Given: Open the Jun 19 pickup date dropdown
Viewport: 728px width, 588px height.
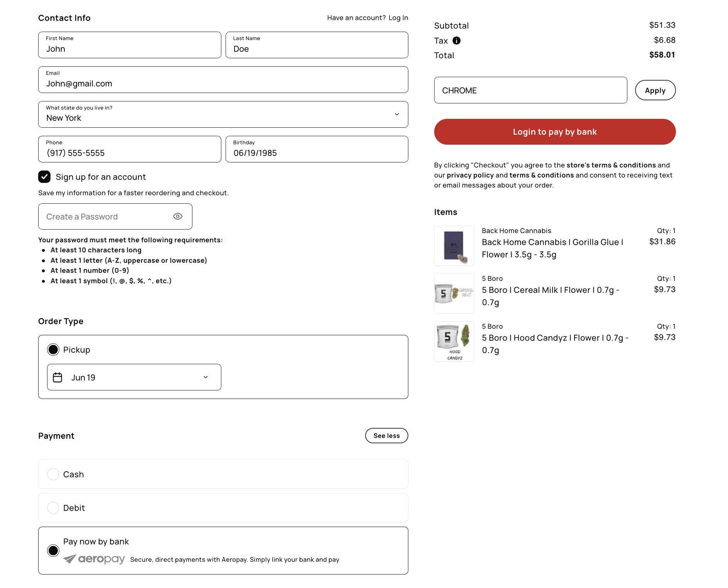Looking at the screenshot, I should click(134, 377).
